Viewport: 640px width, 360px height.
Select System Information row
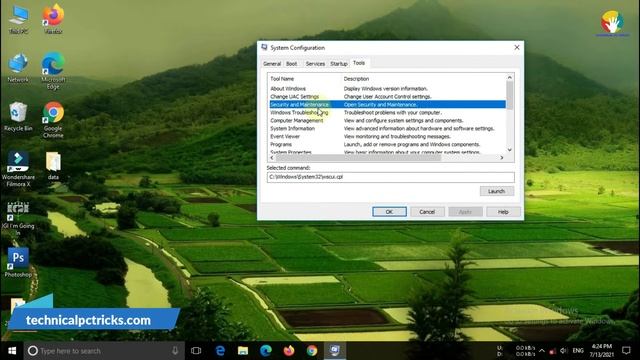[387, 129]
